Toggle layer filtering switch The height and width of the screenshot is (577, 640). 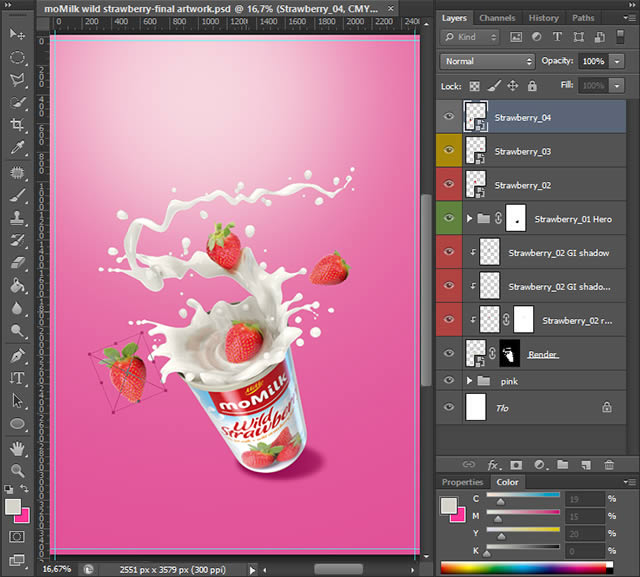620,37
